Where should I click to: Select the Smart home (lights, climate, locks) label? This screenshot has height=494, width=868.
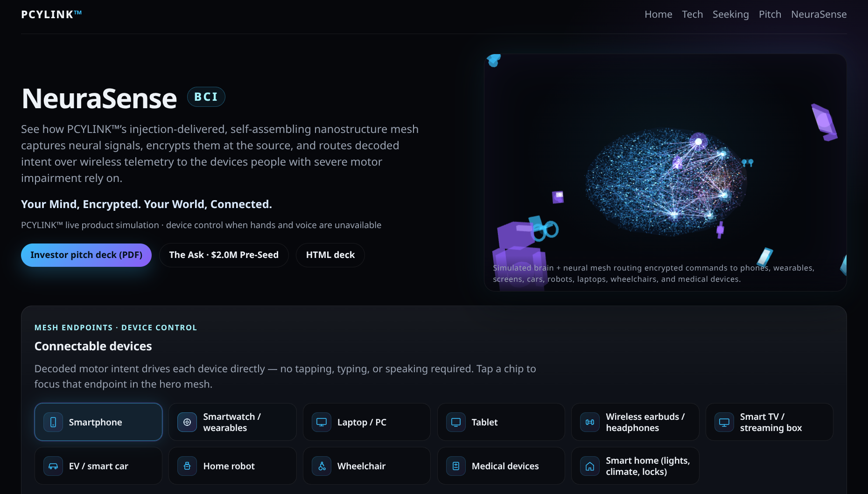pyautogui.click(x=648, y=466)
